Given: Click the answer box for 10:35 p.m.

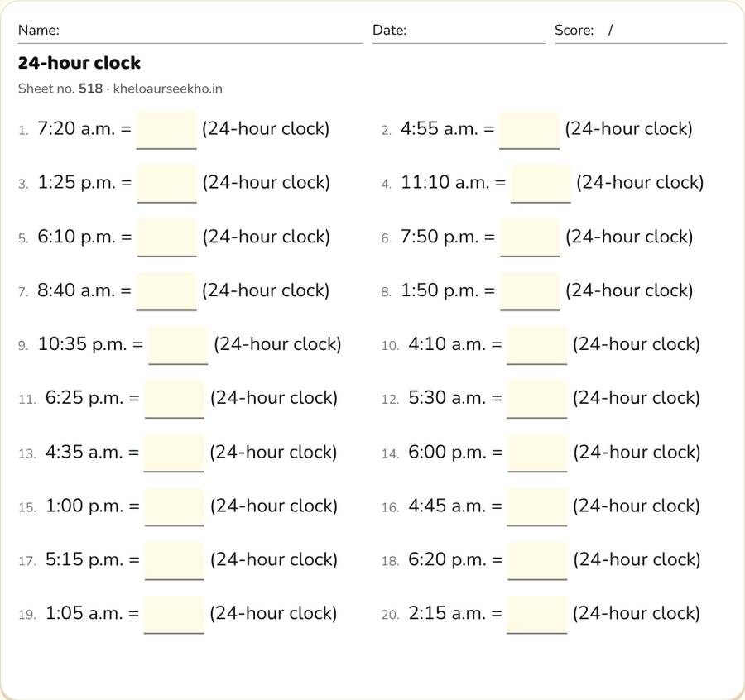Looking at the screenshot, I should tap(178, 345).
